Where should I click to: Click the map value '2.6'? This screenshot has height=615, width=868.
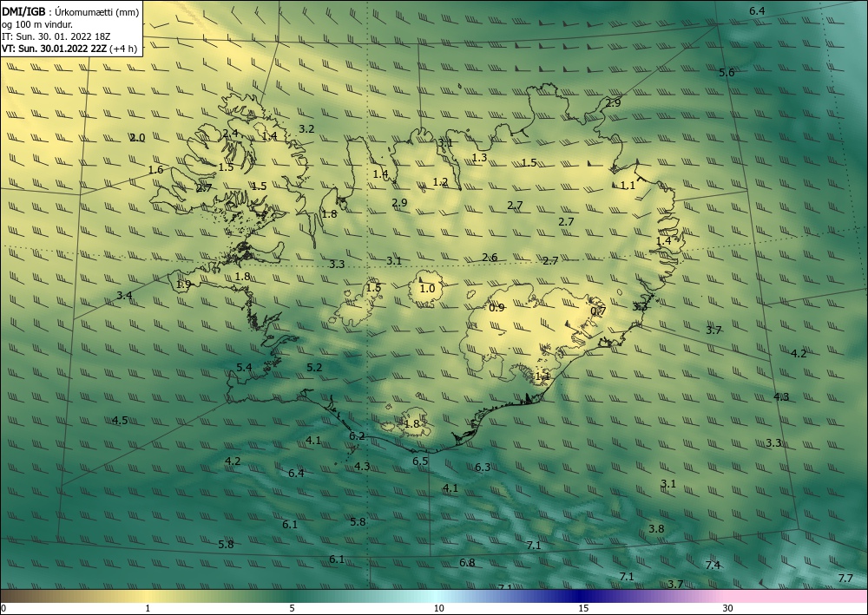coord(490,257)
